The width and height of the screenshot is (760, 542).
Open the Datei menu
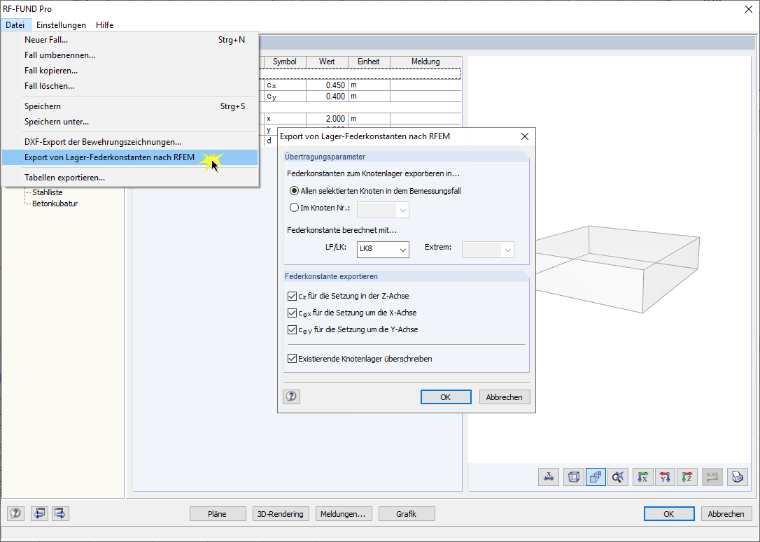point(16,25)
